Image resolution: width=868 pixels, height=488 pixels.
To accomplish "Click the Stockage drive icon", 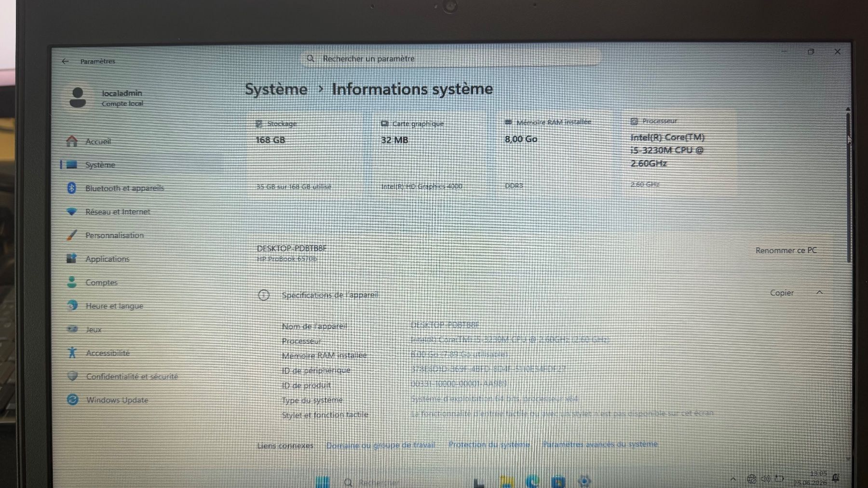I will [259, 124].
